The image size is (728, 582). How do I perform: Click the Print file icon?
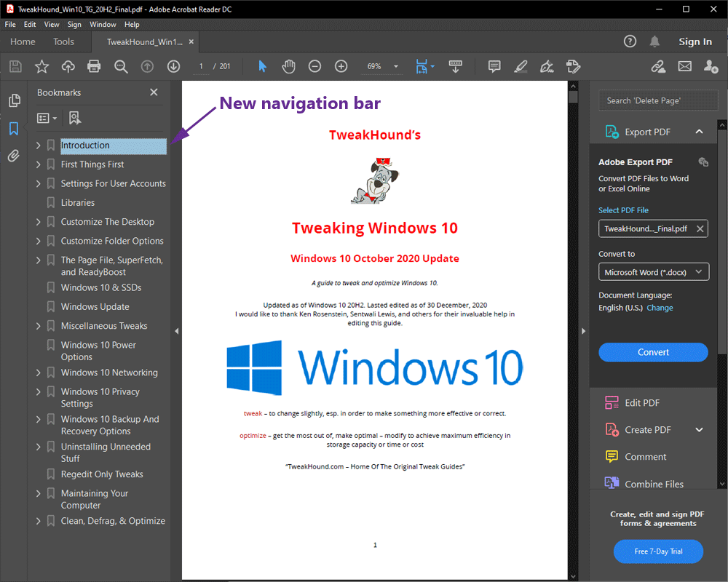coord(94,66)
